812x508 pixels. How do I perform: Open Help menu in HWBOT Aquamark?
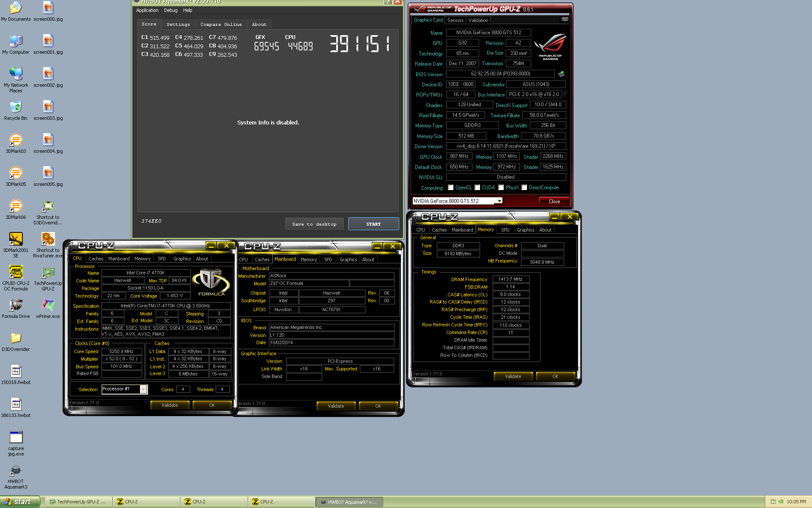(188, 10)
